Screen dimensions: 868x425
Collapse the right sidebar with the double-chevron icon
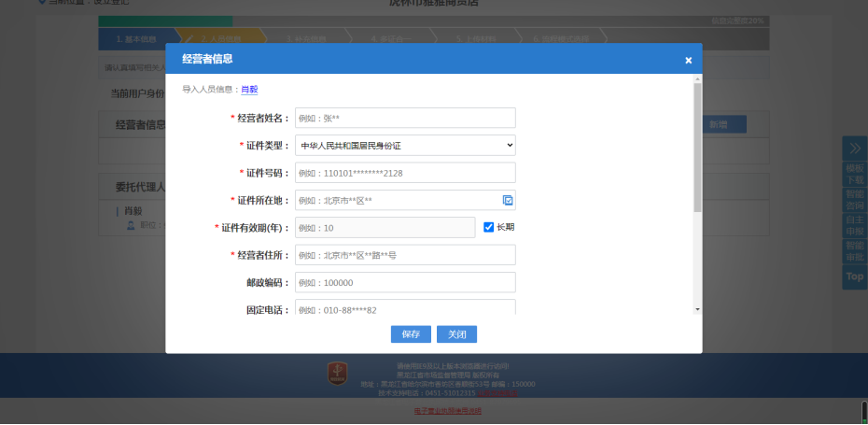click(855, 149)
